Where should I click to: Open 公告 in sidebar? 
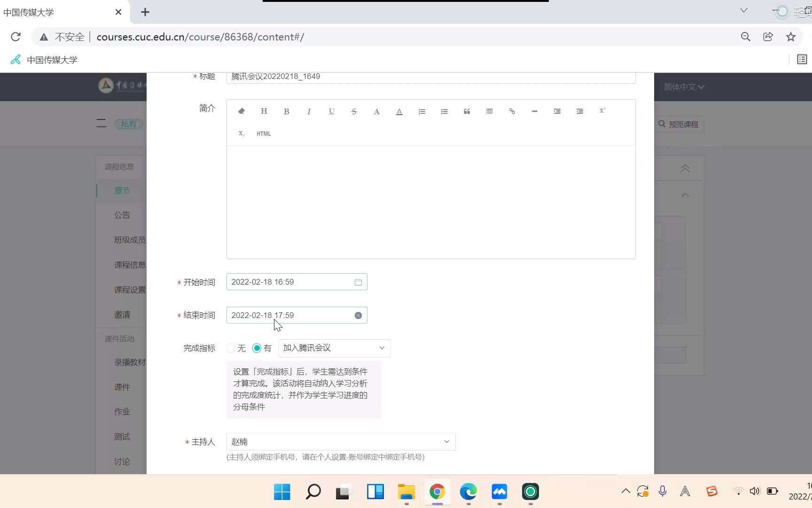pos(122,215)
